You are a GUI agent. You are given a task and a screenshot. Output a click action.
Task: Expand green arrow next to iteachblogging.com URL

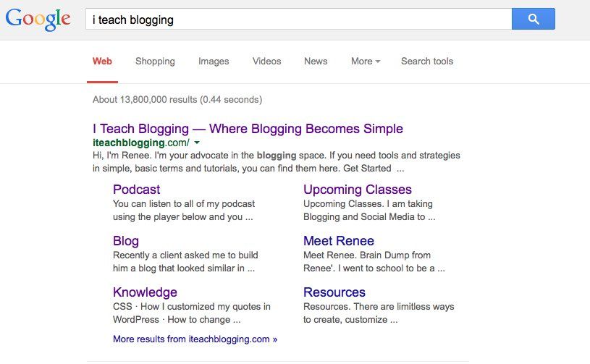pos(197,143)
